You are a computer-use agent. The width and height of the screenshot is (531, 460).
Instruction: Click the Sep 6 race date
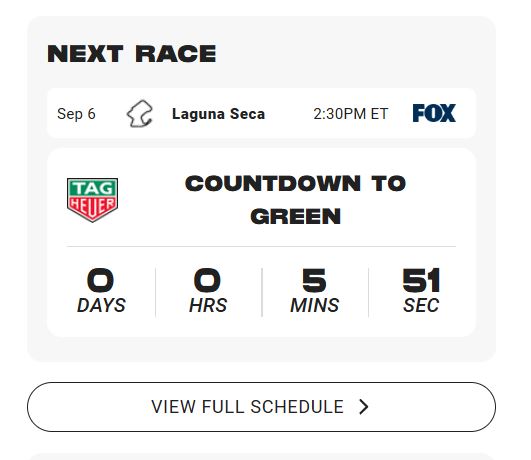(76, 114)
